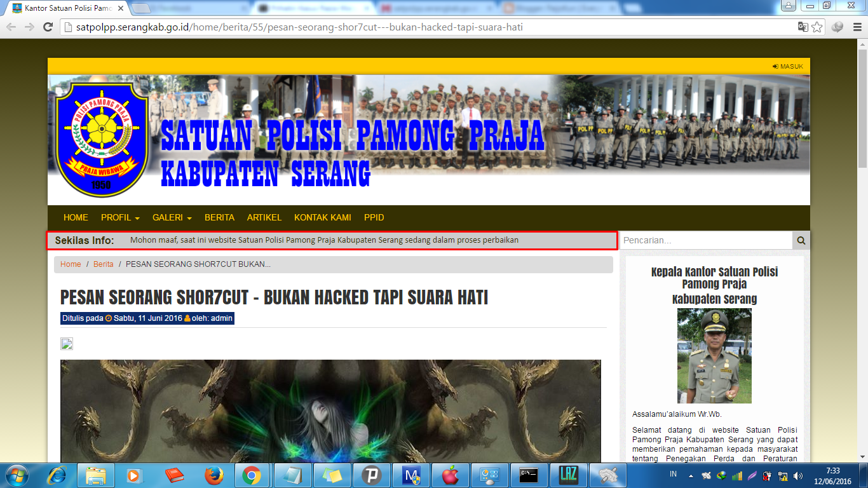The image size is (868, 488).
Task: Open the notepad taskbar icon
Action: [292, 475]
